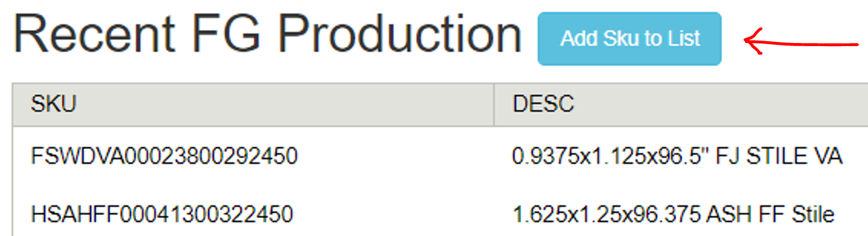Click the Add Sku to List button
The width and height of the screenshot is (868, 236).
tap(629, 39)
